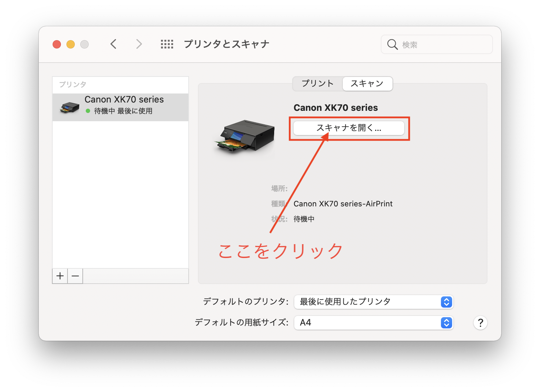Click the bold Canon XK70 series heading

point(336,108)
